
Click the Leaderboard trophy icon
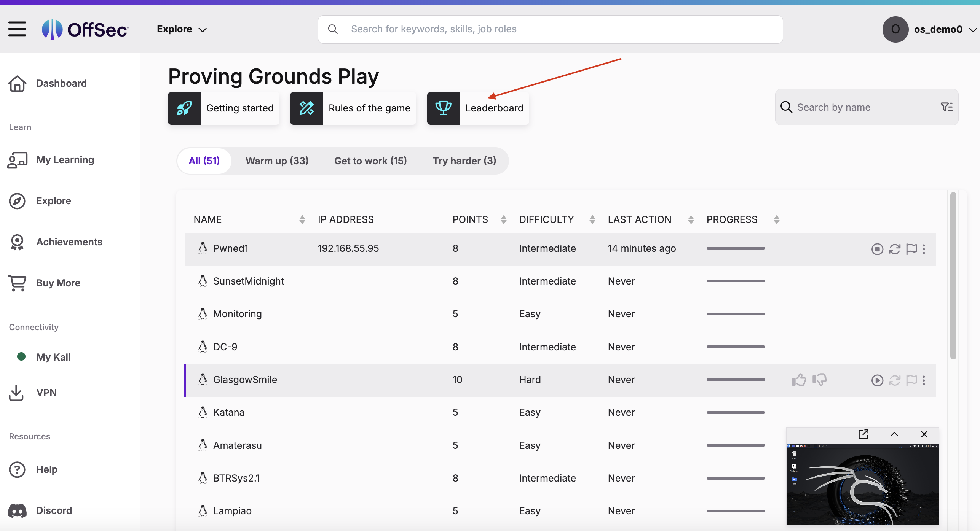(x=444, y=108)
